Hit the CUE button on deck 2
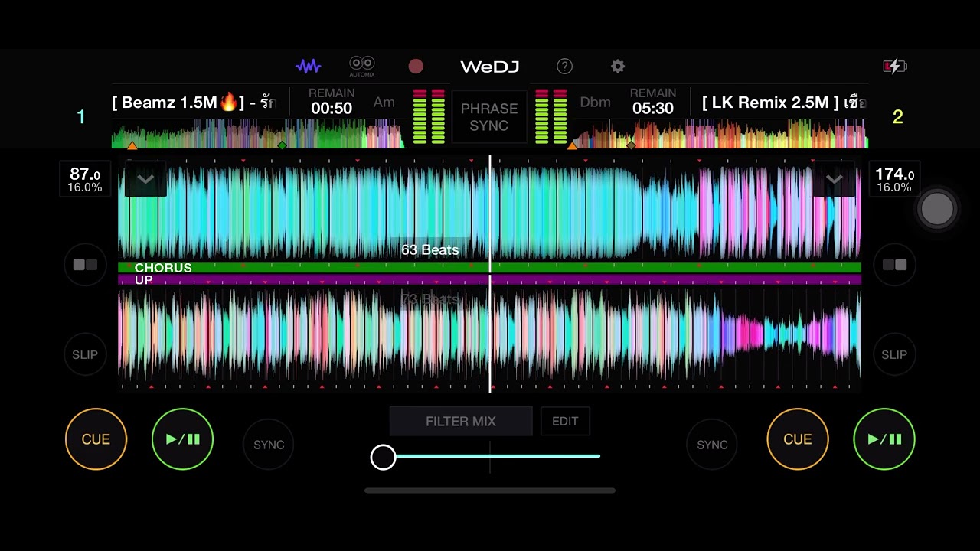Screen dimensions: 980x551 (798, 439)
